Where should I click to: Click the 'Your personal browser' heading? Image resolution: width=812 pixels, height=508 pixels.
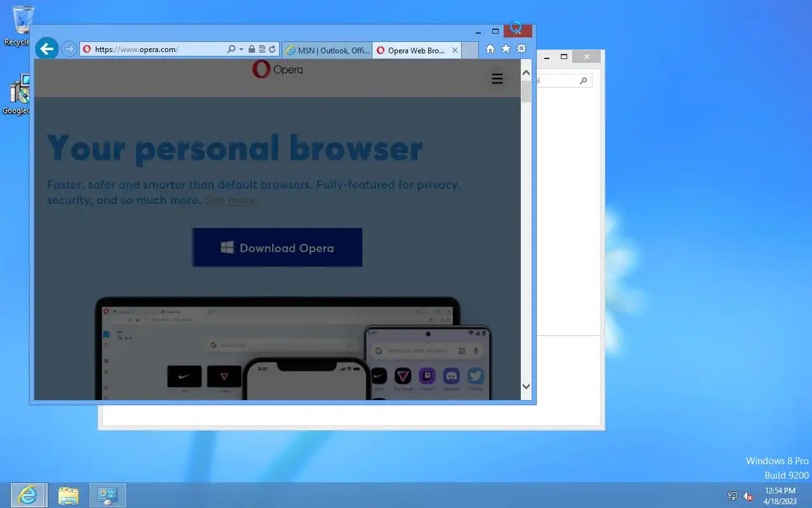tap(235, 148)
